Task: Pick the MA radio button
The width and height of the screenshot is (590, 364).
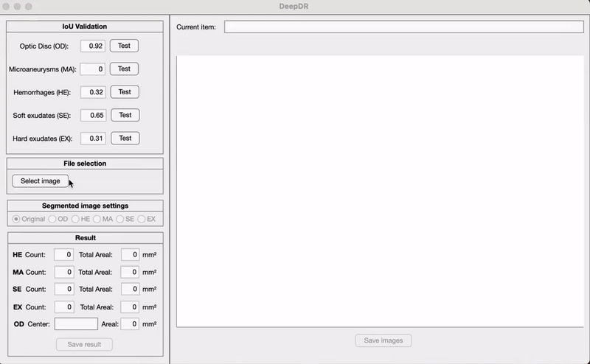Action: [97, 219]
